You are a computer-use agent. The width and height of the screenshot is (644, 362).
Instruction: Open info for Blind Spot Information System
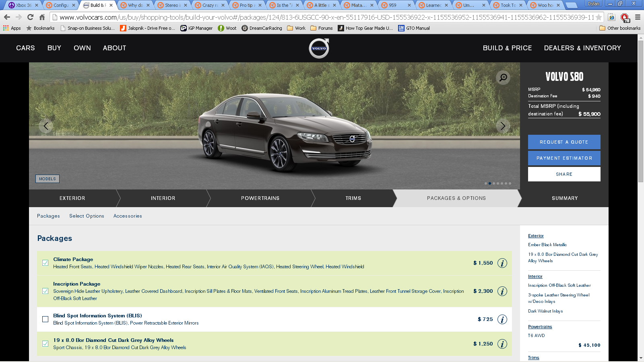pyautogui.click(x=502, y=319)
